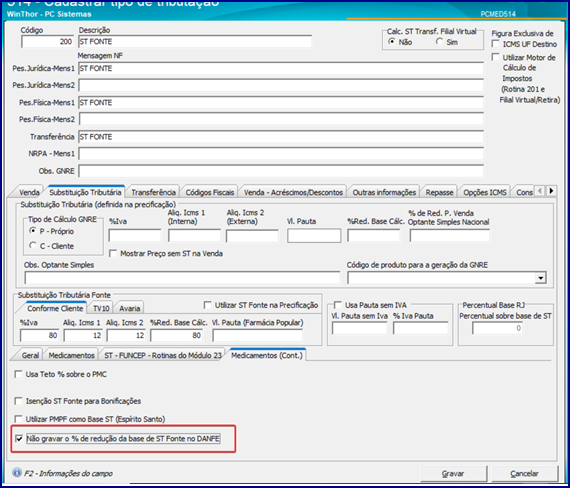The width and height of the screenshot is (570, 488).
Task: Click top %Iva empty field
Action: point(135,236)
